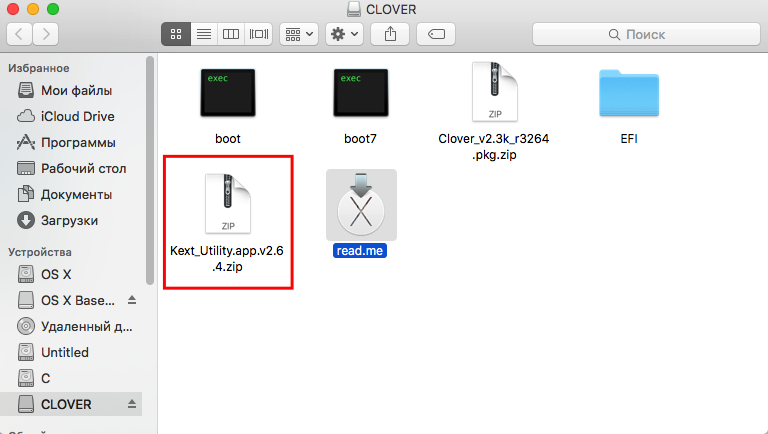Click the search field Поиск
Screen dimensions: 768x434
click(x=646, y=34)
